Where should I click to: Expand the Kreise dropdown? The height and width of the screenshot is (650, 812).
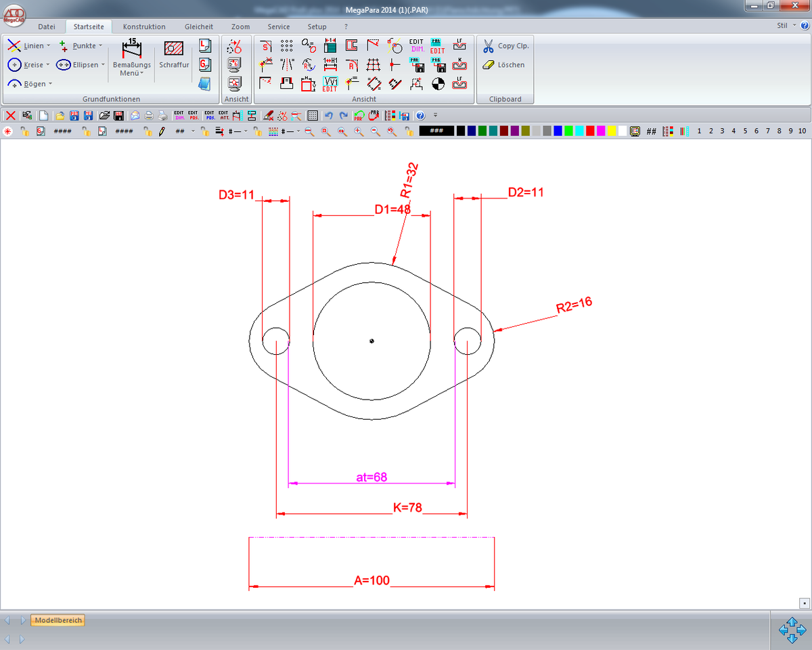point(48,65)
